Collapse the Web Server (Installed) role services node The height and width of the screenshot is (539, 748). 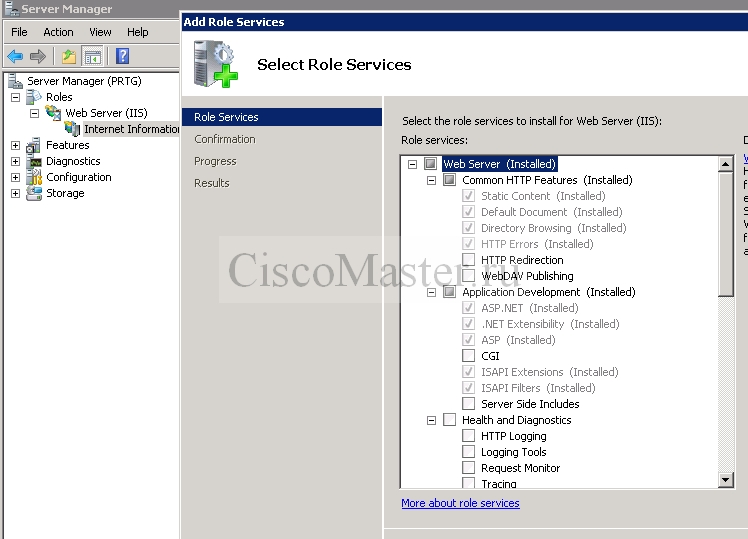(x=413, y=164)
